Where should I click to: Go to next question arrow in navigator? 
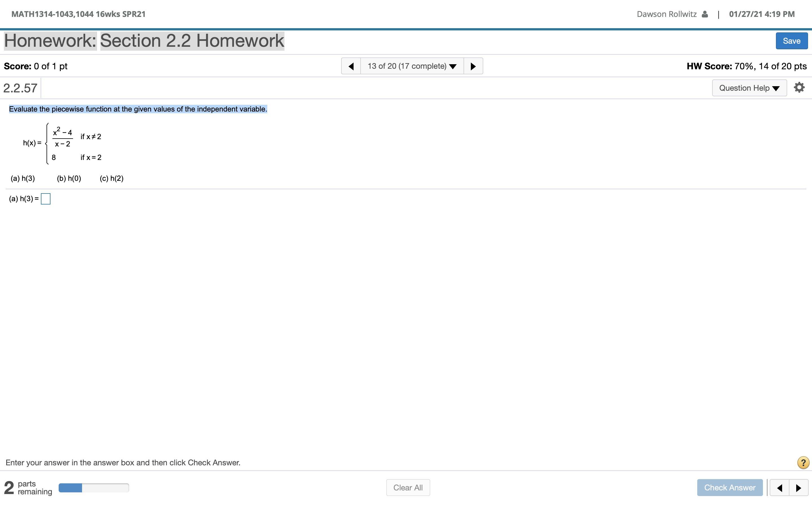click(x=473, y=66)
